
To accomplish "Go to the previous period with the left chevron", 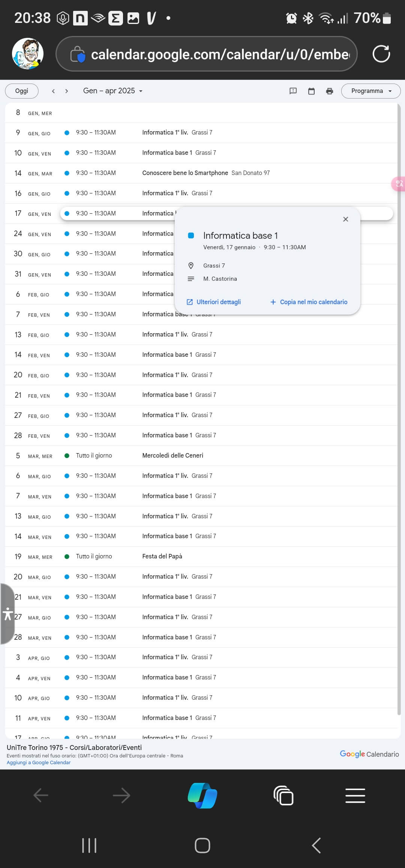I will tap(53, 91).
